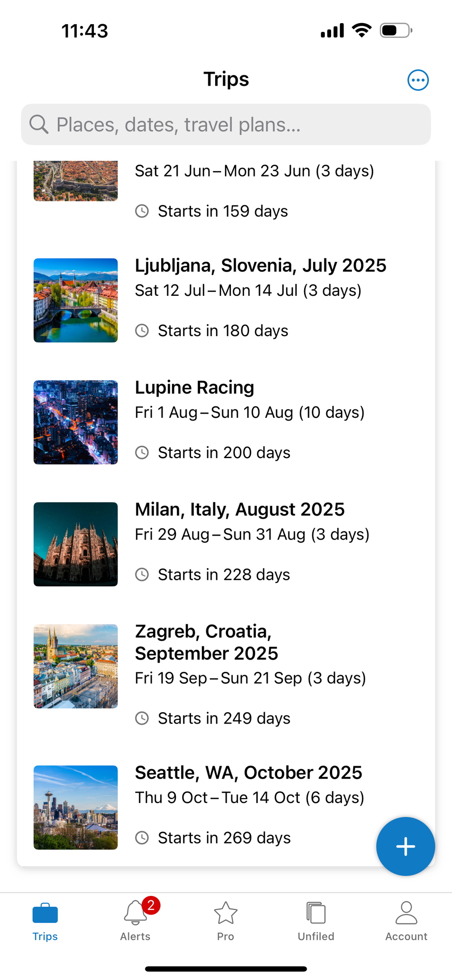This screenshot has height=980, width=452.
Task: Open the Seattle, WA, October 2025 trip
Action: pos(249,773)
